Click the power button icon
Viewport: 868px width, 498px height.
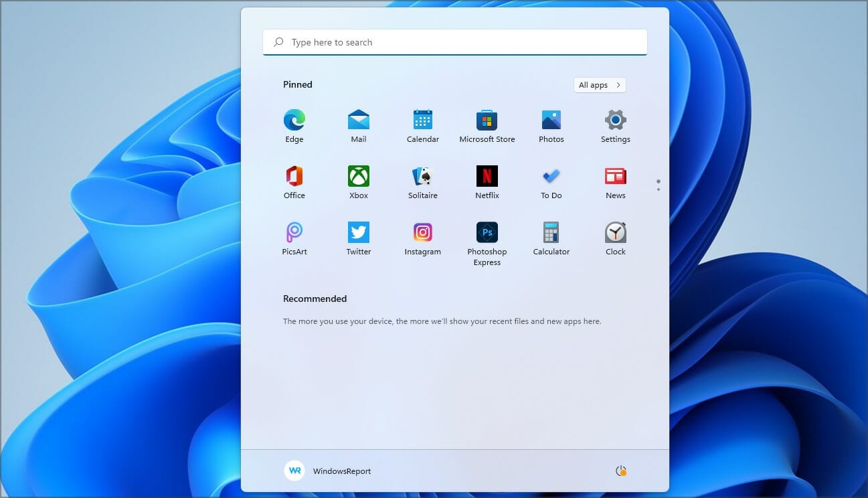(621, 471)
